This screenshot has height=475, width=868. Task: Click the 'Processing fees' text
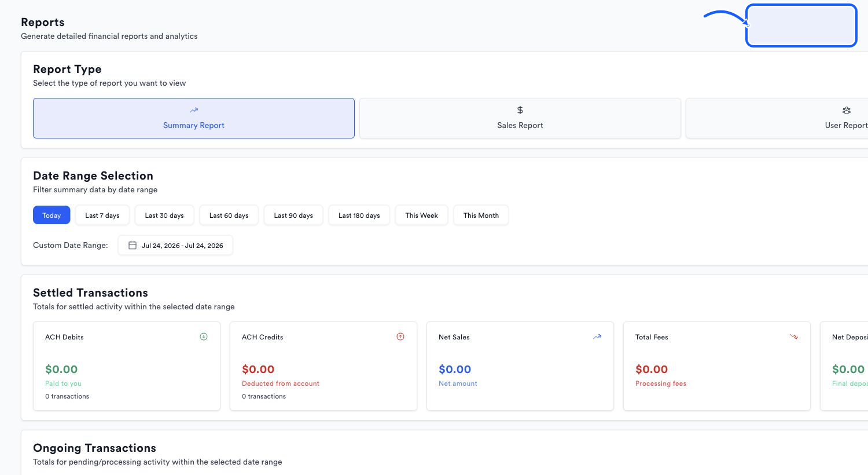[x=661, y=383]
